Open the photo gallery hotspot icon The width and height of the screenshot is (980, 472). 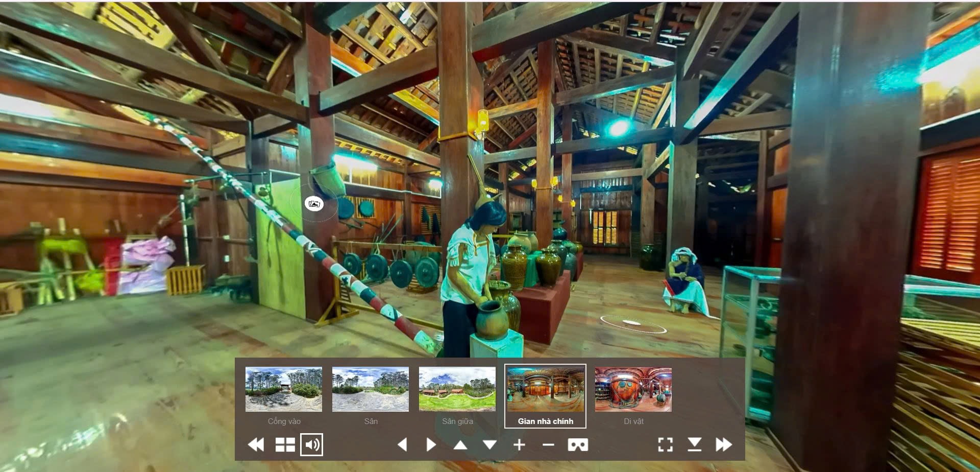click(314, 204)
